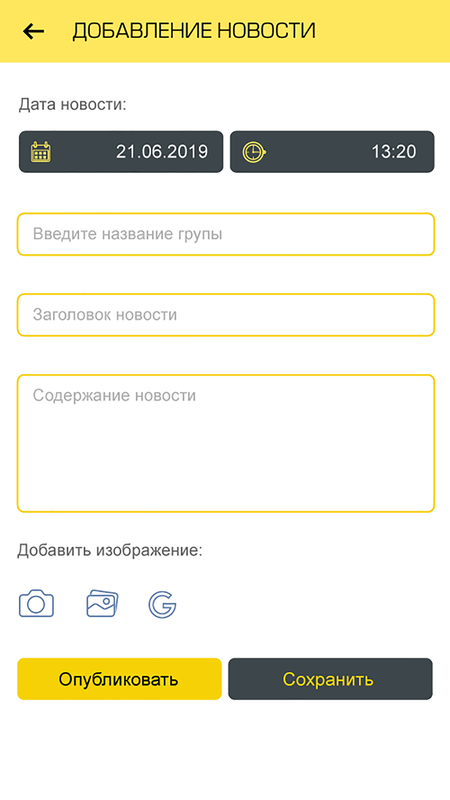Focus the 'Заголовок новости' input field

point(226,315)
